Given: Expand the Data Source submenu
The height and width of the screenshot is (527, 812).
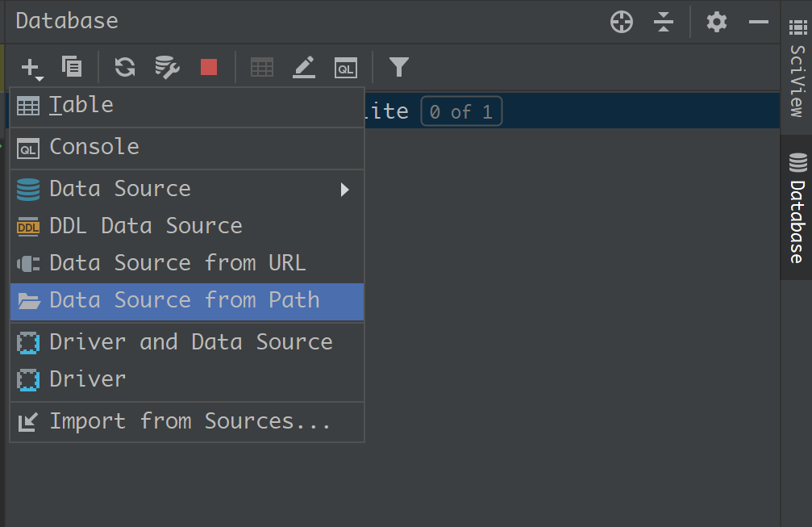Looking at the screenshot, I should point(119,188).
